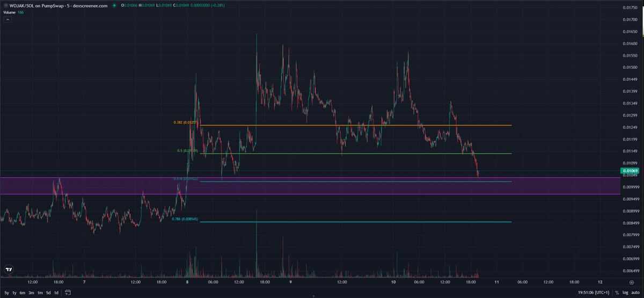Viewport: 644px width, 298px height.
Task: Click the Volume 166 indicator label
Action: point(12,12)
